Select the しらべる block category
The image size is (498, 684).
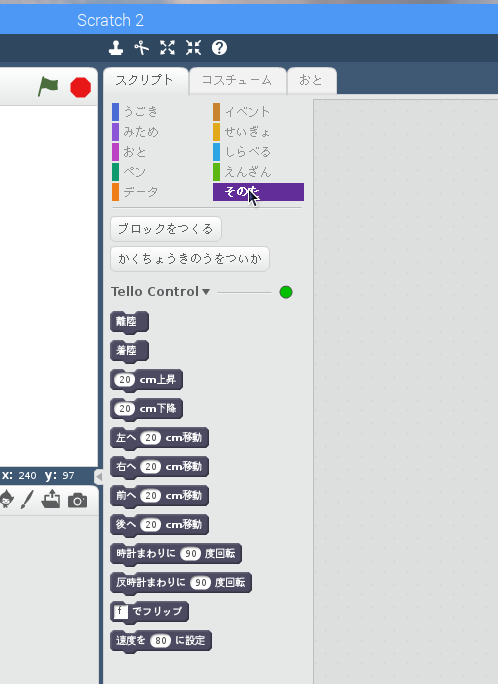point(242,152)
